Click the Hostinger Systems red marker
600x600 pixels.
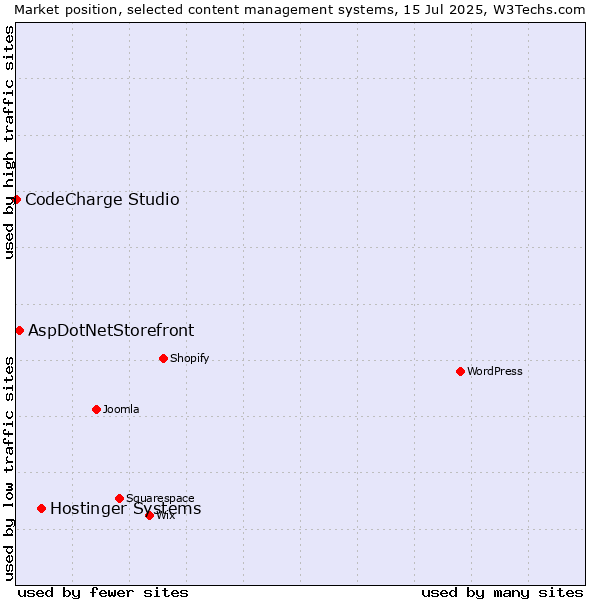42,509
